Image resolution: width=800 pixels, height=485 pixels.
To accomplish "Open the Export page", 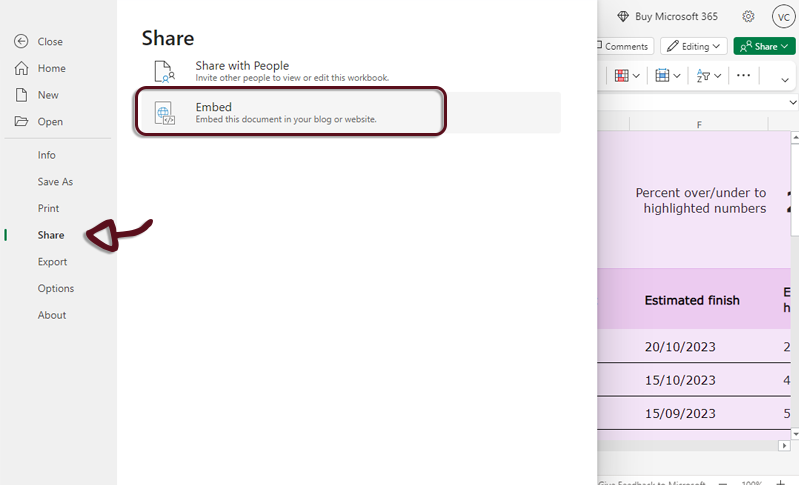I will [52, 262].
